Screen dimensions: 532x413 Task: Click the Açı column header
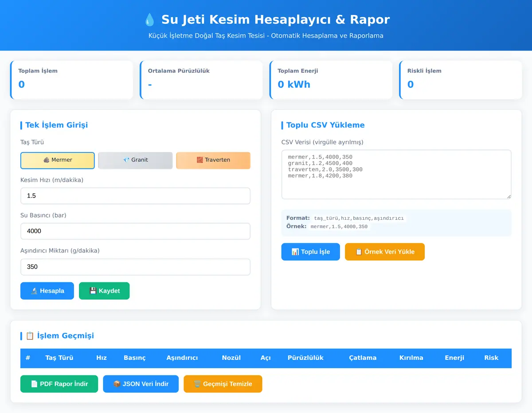click(x=266, y=358)
